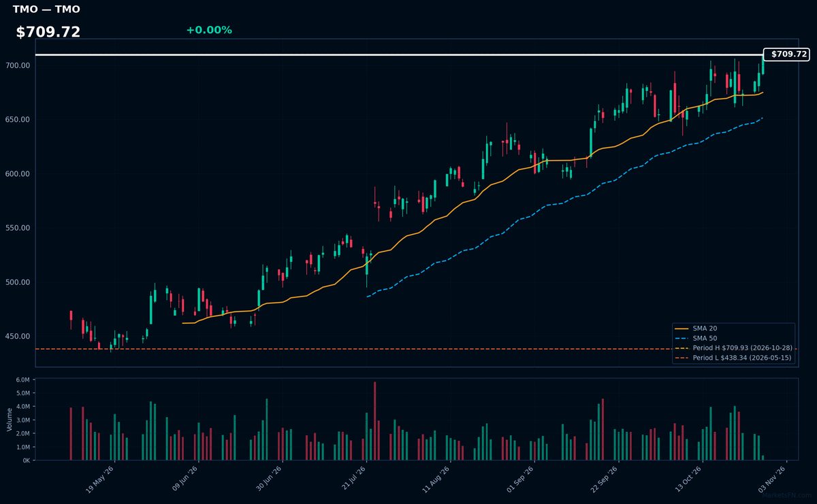
Task: Click the 2.0M volume axis label
Action: [24, 433]
